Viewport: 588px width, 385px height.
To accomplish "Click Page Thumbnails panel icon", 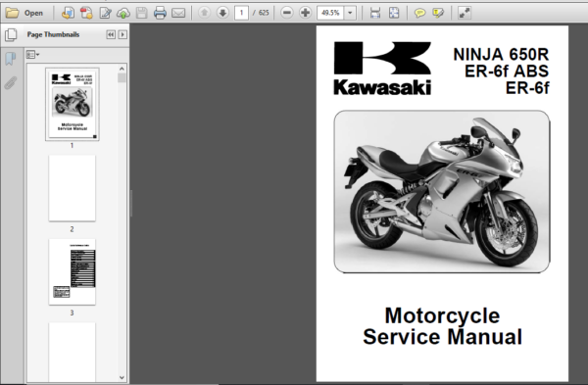I will pyautogui.click(x=11, y=35).
